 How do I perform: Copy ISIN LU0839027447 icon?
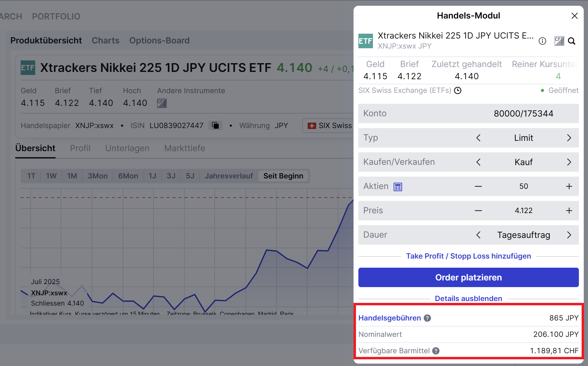(215, 125)
